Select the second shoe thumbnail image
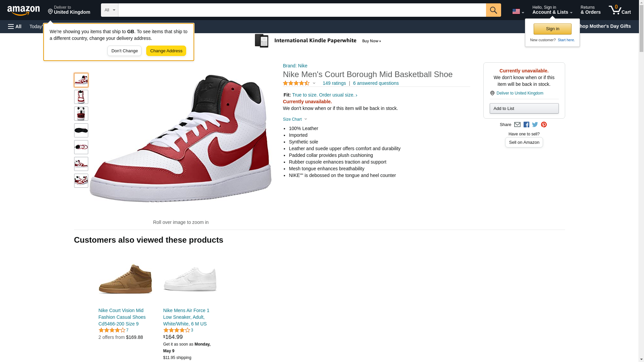 pos(81,97)
